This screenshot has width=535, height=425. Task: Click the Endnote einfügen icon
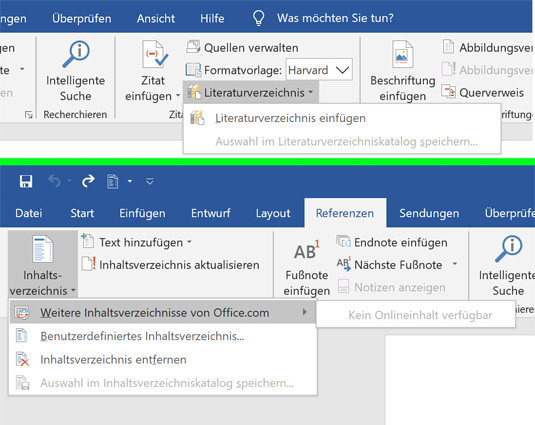[x=343, y=241]
